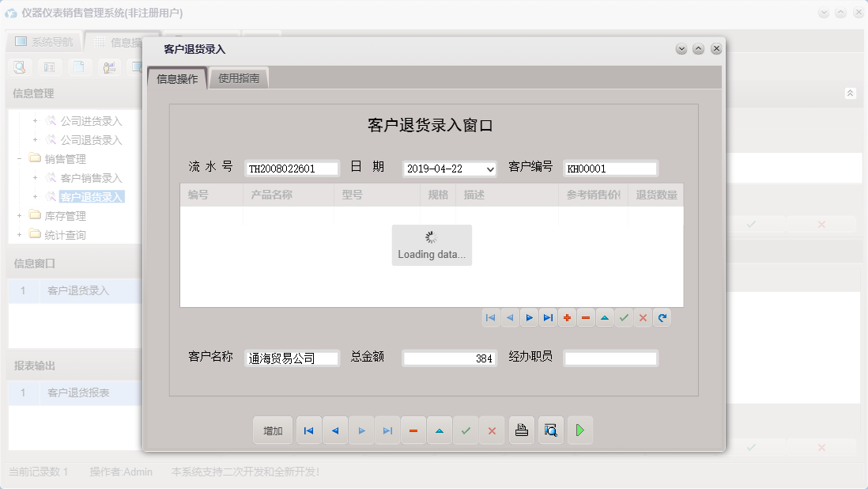868x489 pixels.
Task: Expand the 库存管理 folder
Action: (18, 215)
